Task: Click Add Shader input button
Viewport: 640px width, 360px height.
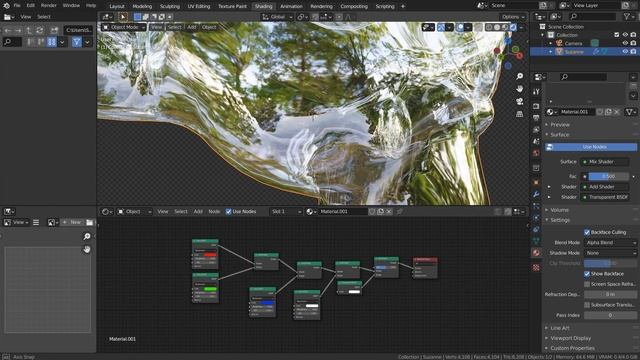Action: click(x=605, y=187)
